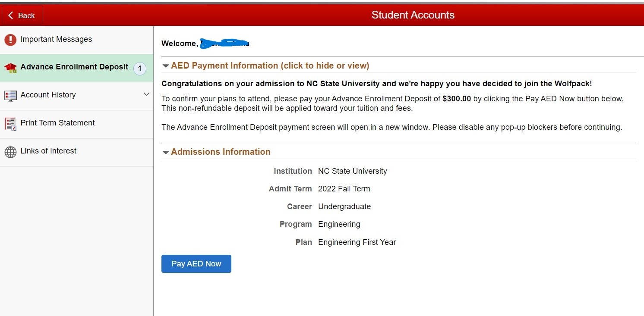Click the Back button
The height and width of the screenshot is (316, 644).
tap(22, 16)
